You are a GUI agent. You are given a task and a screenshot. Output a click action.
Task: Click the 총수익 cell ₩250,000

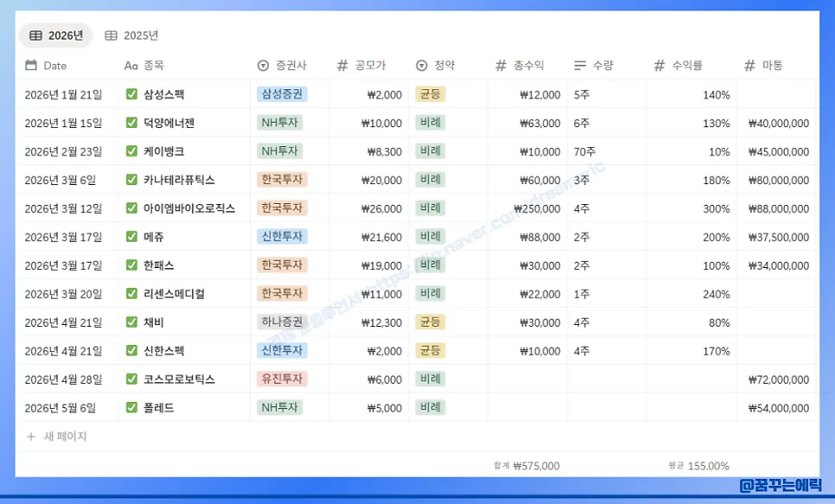[x=537, y=209]
